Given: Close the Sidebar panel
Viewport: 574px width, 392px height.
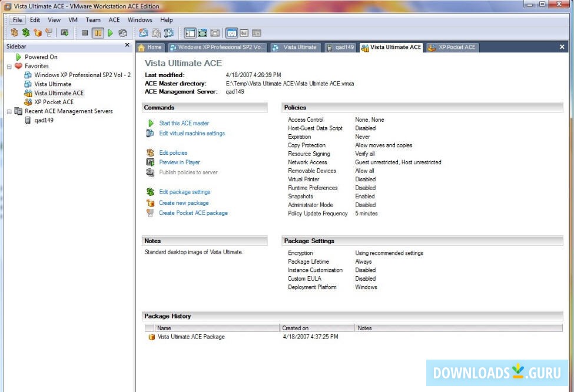Looking at the screenshot, I should tap(127, 45).
